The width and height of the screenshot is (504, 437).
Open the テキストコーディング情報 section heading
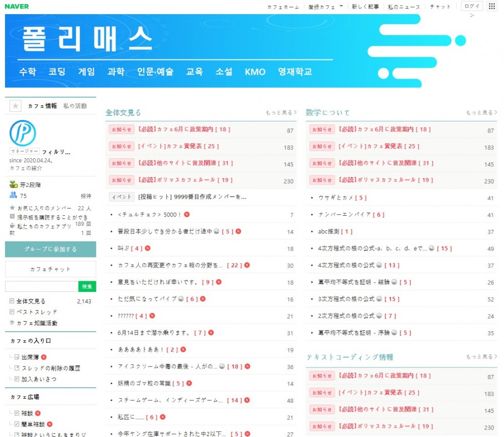click(350, 357)
